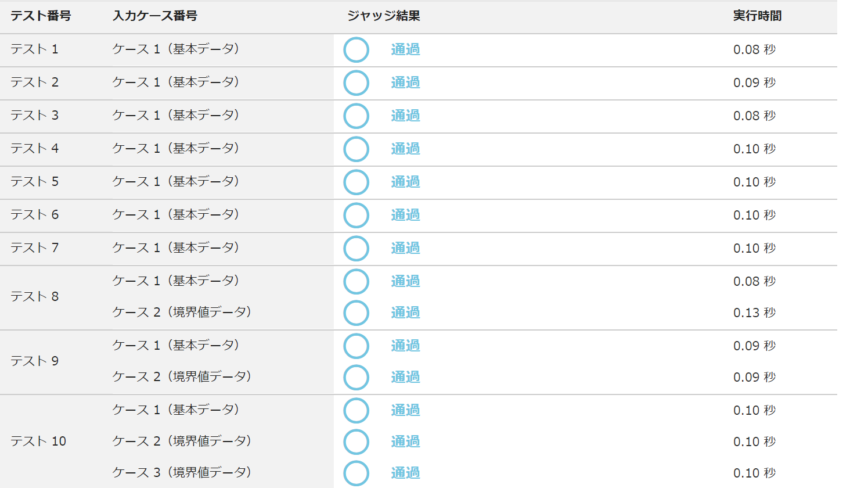Click the ジャッジ結果 column header
This screenshot has height=488, width=868.
[x=383, y=16]
